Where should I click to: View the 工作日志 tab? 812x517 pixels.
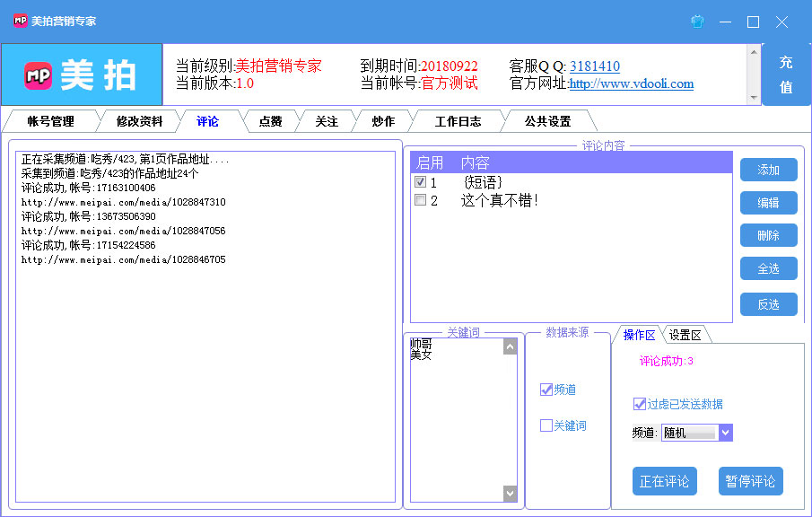tap(458, 121)
